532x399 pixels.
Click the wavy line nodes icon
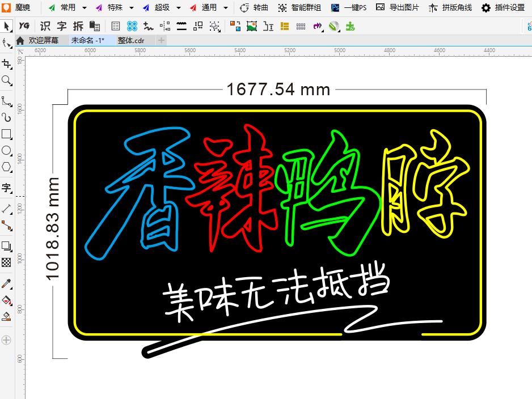(149, 26)
